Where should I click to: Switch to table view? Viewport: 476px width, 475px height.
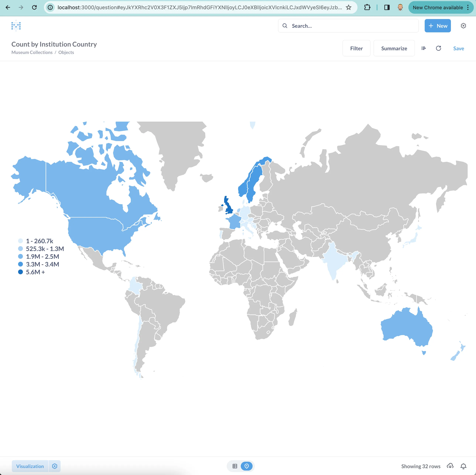click(x=234, y=466)
